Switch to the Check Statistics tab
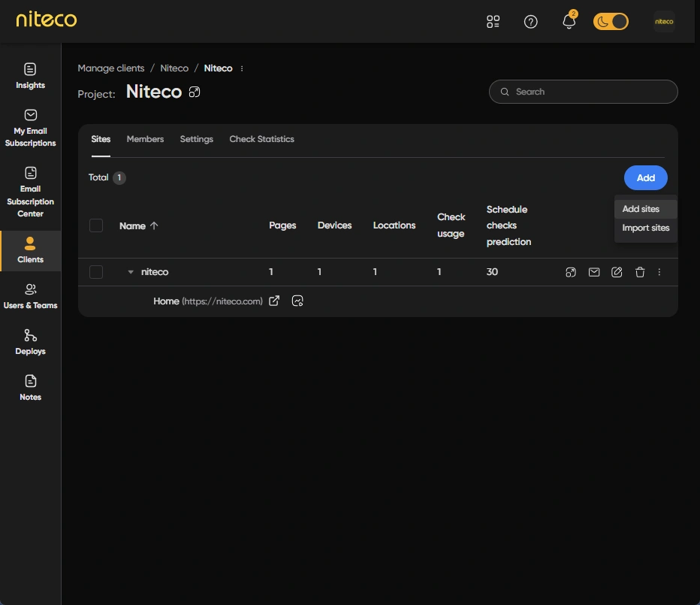 click(x=261, y=139)
